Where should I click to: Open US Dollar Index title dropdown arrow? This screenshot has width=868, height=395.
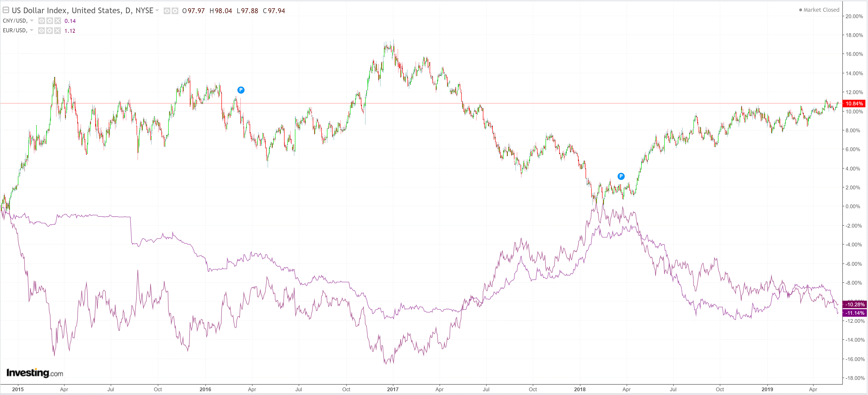tap(157, 10)
